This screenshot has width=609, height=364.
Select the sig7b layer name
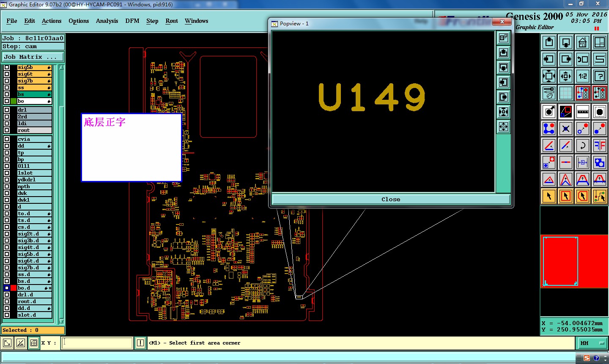(x=34, y=81)
